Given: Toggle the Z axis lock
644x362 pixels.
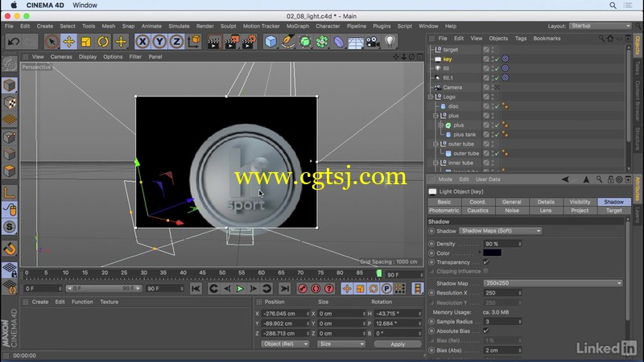Looking at the screenshot, I should click(176, 42).
